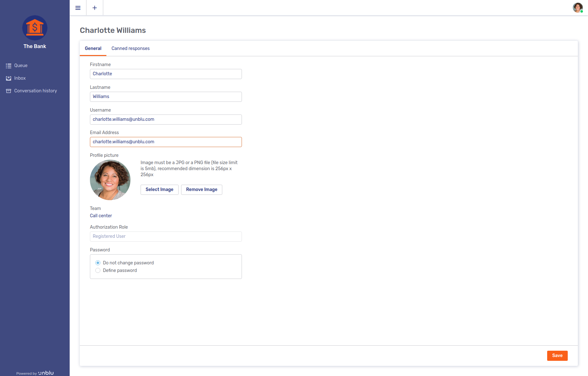Save the profile changes

point(557,355)
